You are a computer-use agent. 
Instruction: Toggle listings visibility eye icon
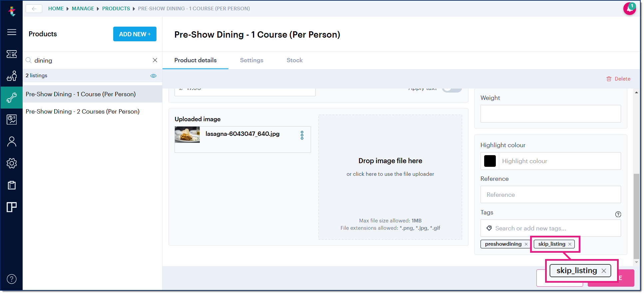pos(153,76)
